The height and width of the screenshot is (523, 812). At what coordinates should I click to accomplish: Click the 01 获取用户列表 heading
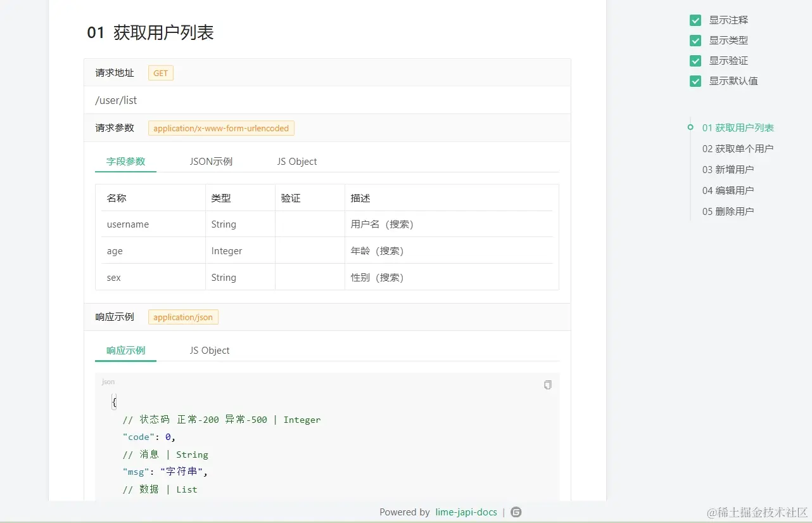tap(151, 33)
